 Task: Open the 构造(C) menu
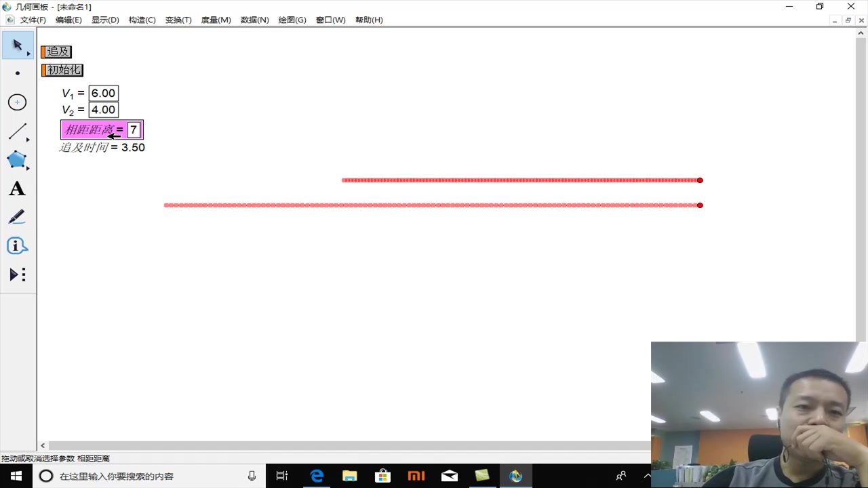(142, 20)
